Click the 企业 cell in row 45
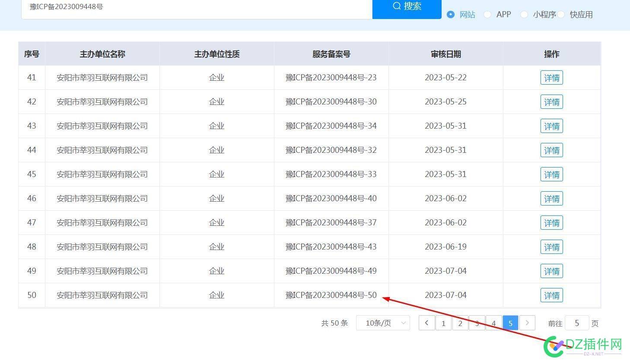The height and width of the screenshot is (364, 630). click(217, 174)
